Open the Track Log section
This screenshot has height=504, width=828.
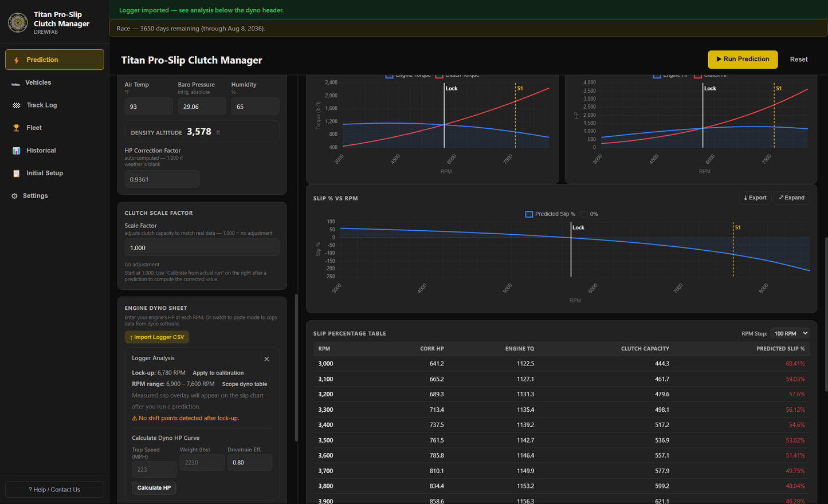coord(54,105)
